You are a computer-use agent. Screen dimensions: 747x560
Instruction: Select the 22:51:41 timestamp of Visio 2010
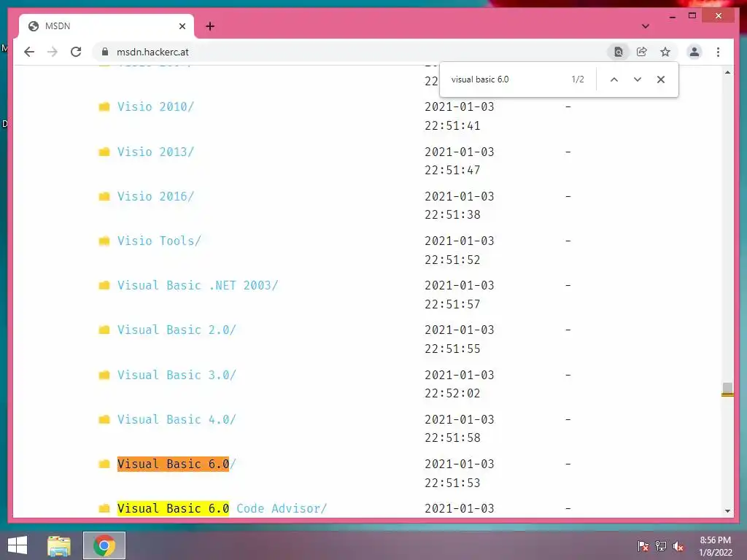(452, 125)
